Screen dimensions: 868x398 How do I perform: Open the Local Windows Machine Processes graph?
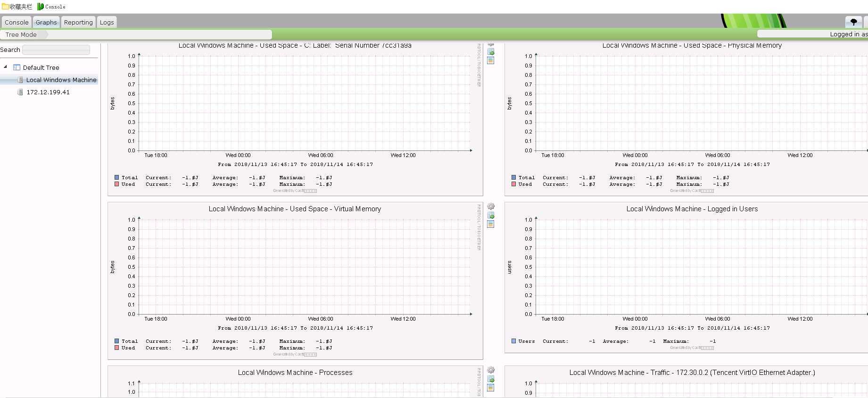[295, 382]
